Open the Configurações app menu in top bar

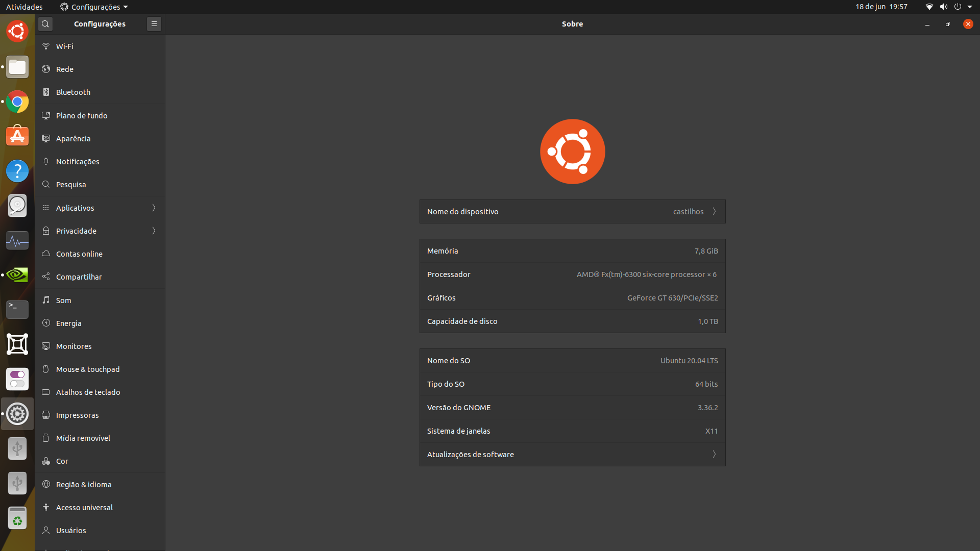(94, 7)
